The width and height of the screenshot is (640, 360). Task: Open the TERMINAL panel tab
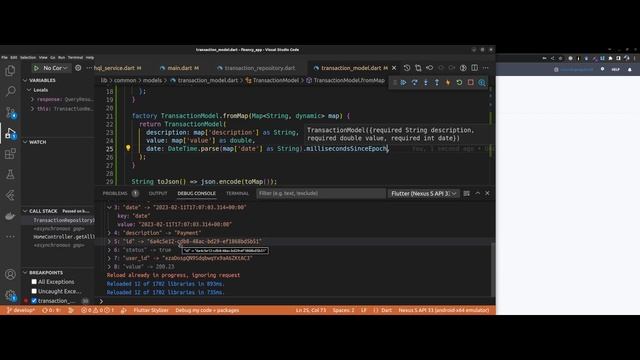pyautogui.click(x=237, y=193)
